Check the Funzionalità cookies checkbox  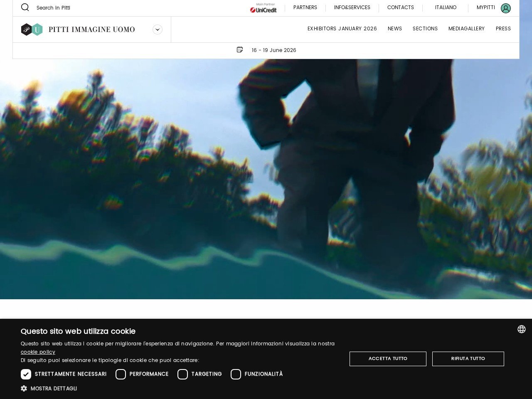(x=236, y=374)
